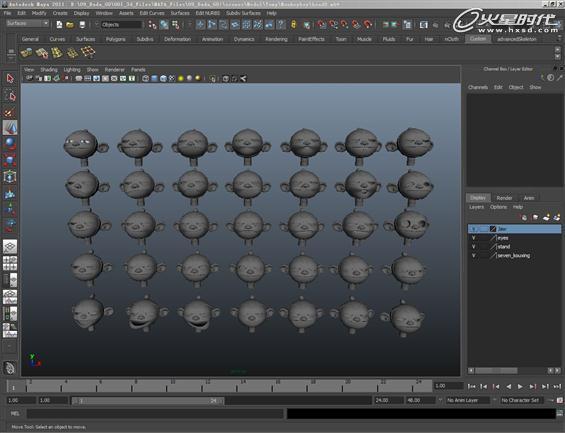Open the Surfaces menu set dropdown

[x=27, y=23]
